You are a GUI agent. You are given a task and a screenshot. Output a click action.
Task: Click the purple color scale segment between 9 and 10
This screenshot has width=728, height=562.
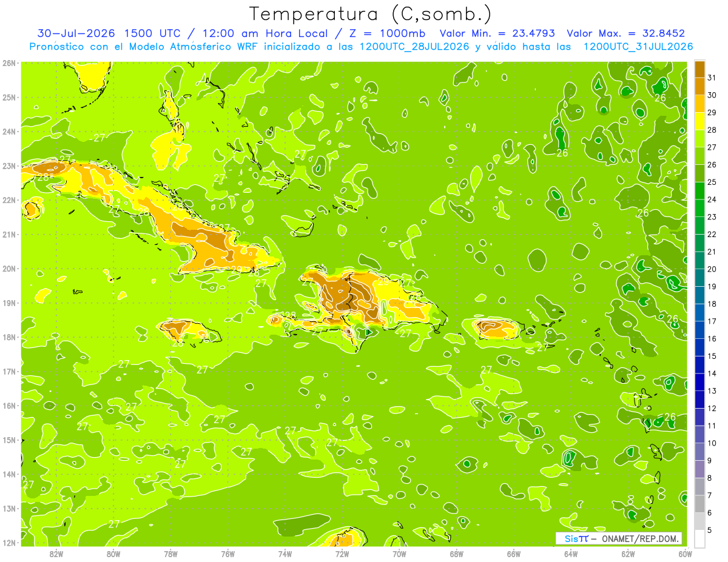coord(699,452)
